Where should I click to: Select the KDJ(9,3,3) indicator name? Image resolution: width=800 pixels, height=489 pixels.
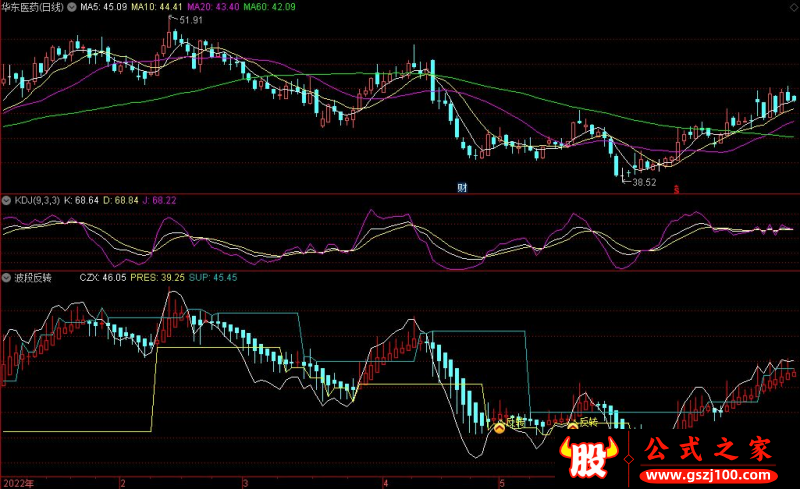(x=37, y=201)
